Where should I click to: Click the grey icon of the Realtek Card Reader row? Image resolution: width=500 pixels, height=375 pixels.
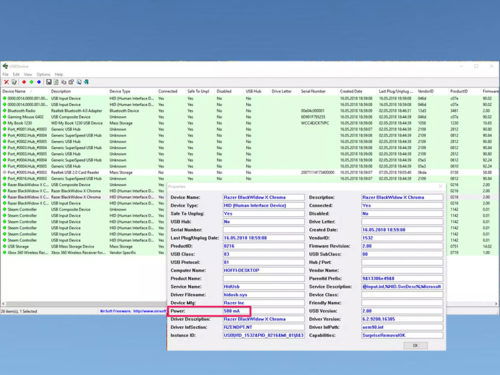coord(5,172)
